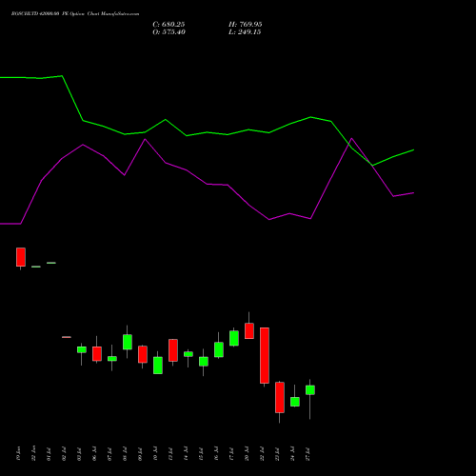Click the BOSCHLTD PE Option chart title
This screenshot has width=476, height=476.
pos(75,14)
